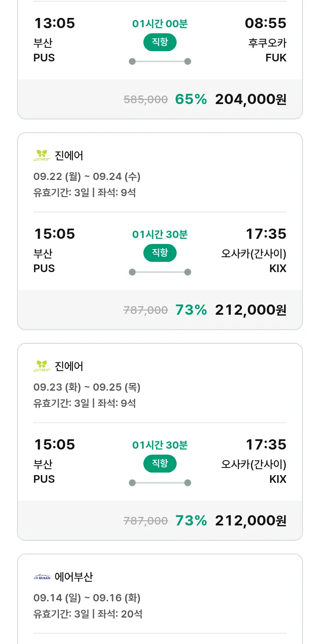Choose the 212,000원 fare on the 09.23 card
The width and height of the screenshot is (320, 644).
tap(250, 521)
